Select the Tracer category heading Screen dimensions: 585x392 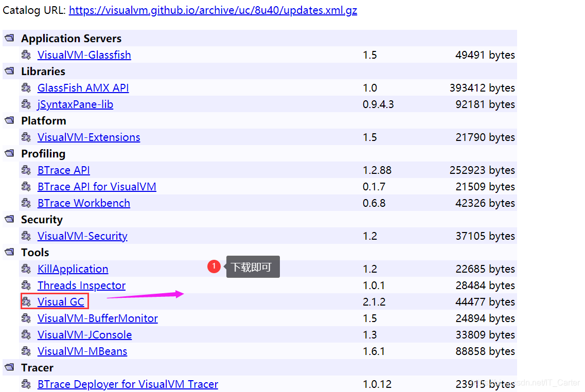coord(38,368)
